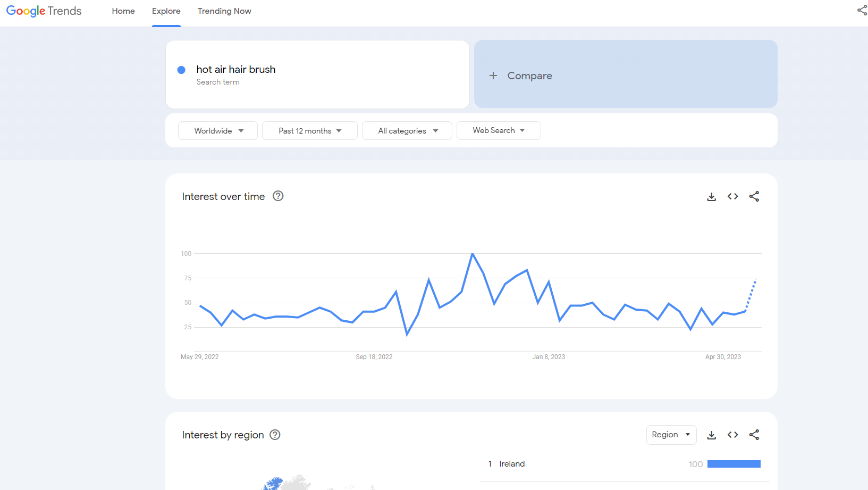Click the dotted forecast segment of chart
The height and width of the screenshot is (490, 868).
pyautogui.click(x=751, y=295)
